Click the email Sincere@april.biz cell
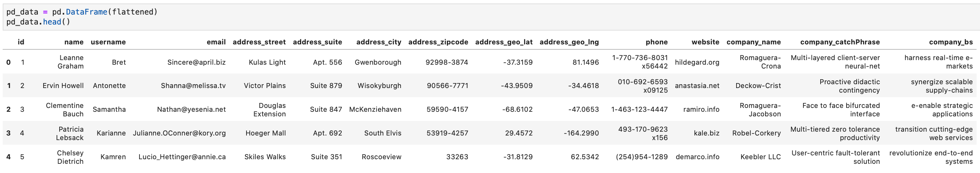The image size is (980, 173). click(196, 62)
